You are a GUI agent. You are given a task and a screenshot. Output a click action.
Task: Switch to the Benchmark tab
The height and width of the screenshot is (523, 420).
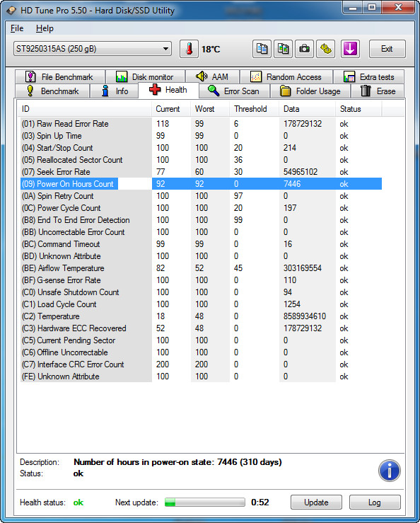pyautogui.click(x=52, y=91)
